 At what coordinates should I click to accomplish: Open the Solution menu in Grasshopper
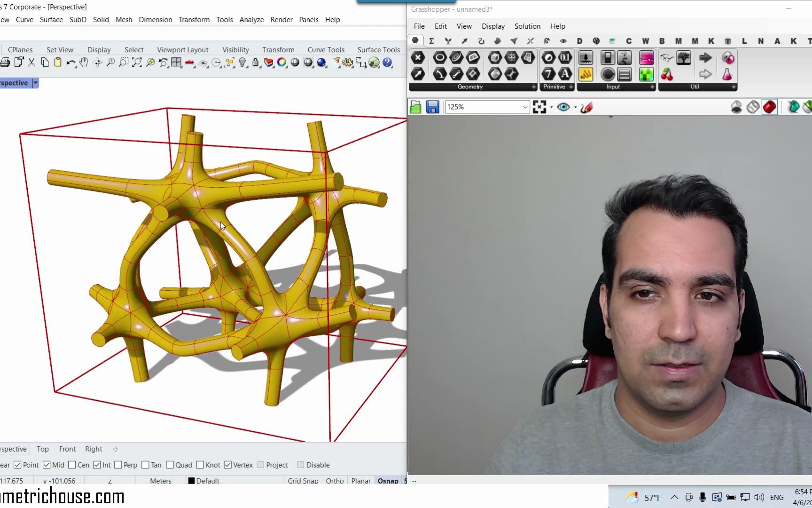[527, 26]
